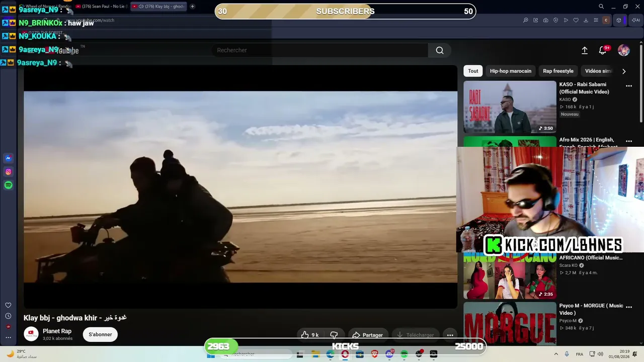
Task: Open more actions ellipsis under the video
Action: click(450, 335)
